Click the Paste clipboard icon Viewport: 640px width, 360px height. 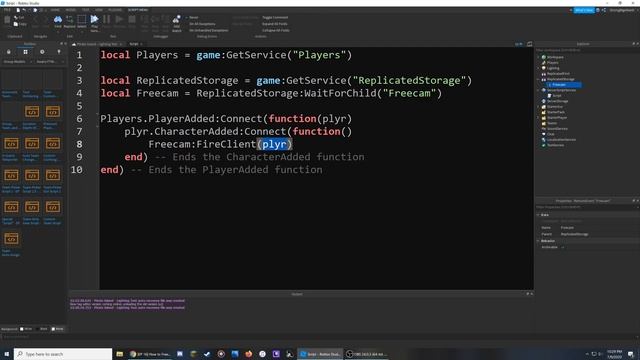point(7,20)
